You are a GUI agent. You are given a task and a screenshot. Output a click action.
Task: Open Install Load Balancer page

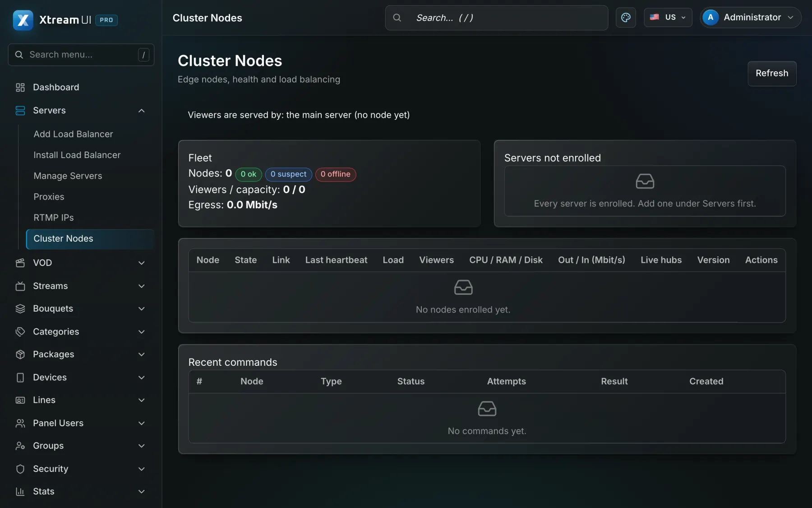click(77, 155)
